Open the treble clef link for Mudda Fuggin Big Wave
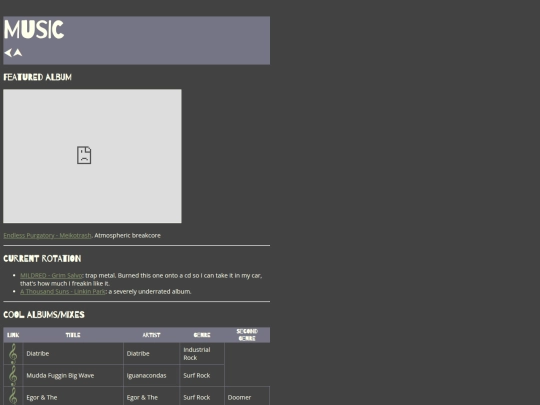The width and height of the screenshot is (540, 405). (x=13, y=376)
